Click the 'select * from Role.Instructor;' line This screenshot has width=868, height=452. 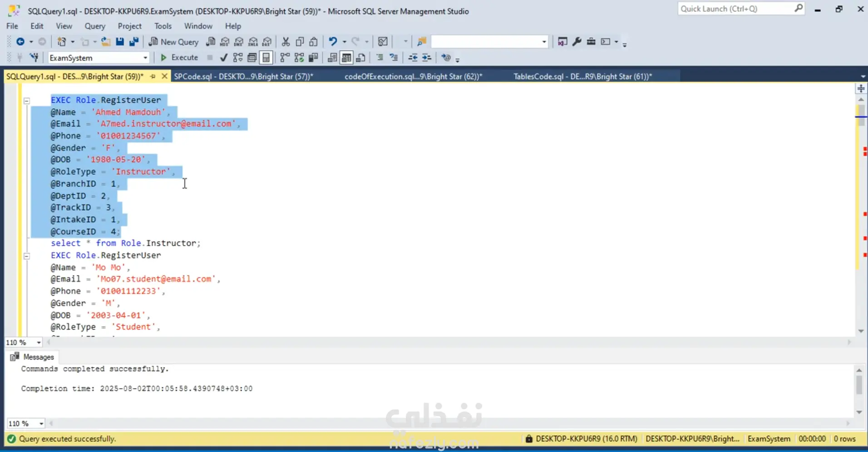point(125,243)
